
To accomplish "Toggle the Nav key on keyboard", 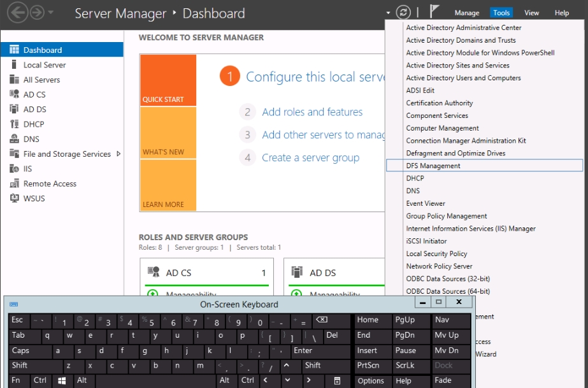I will coord(451,321).
